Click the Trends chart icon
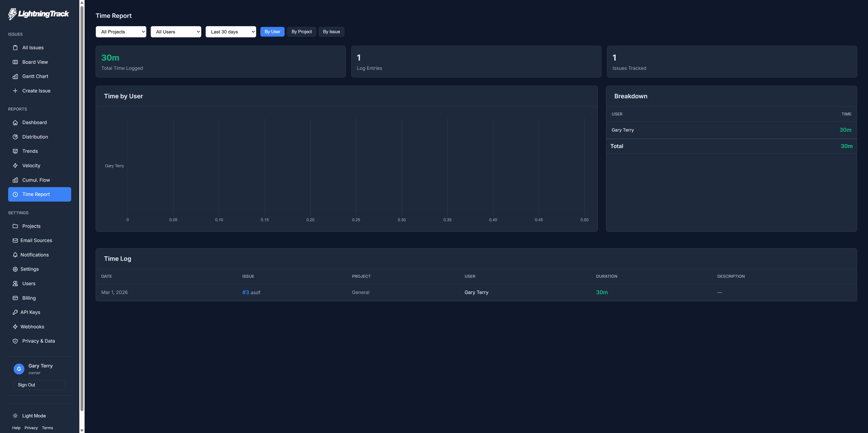Viewport: 868px width, 433px height. tap(15, 151)
